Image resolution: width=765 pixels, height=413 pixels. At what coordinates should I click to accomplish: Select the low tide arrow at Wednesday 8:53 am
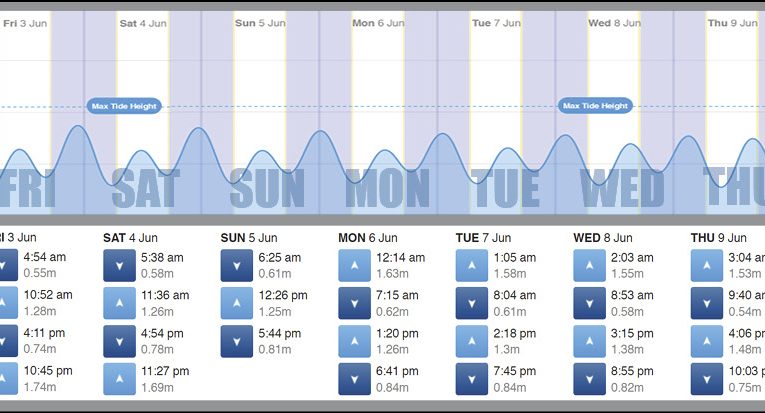(x=589, y=302)
